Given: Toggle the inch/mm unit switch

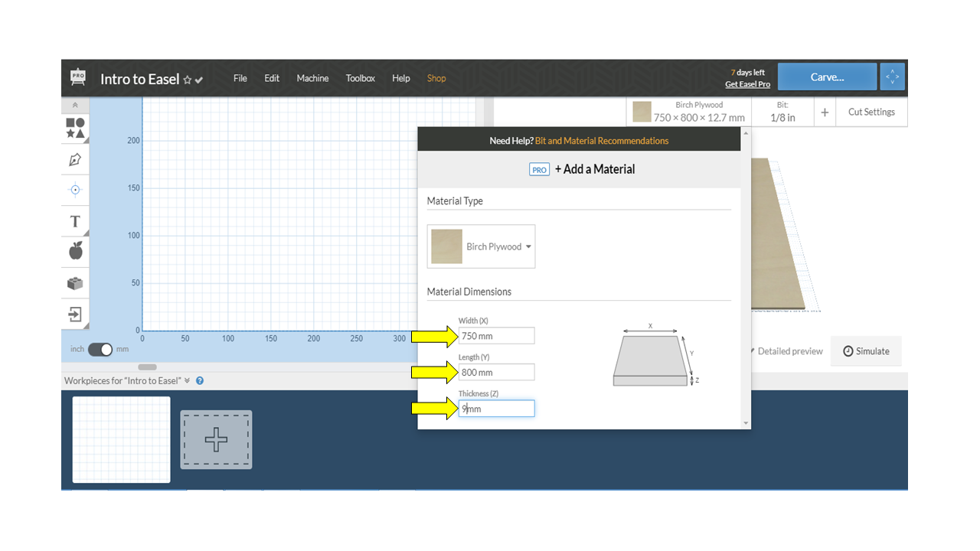Looking at the screenshot, I should tap(100, 349).
